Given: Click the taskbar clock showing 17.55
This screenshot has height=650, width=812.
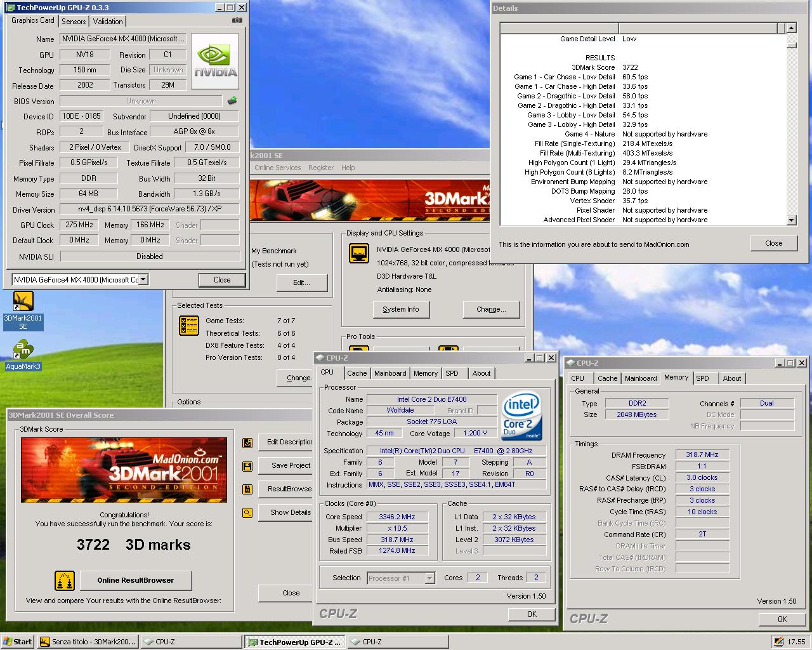Looking at the screenshot, I should point(796,642).
